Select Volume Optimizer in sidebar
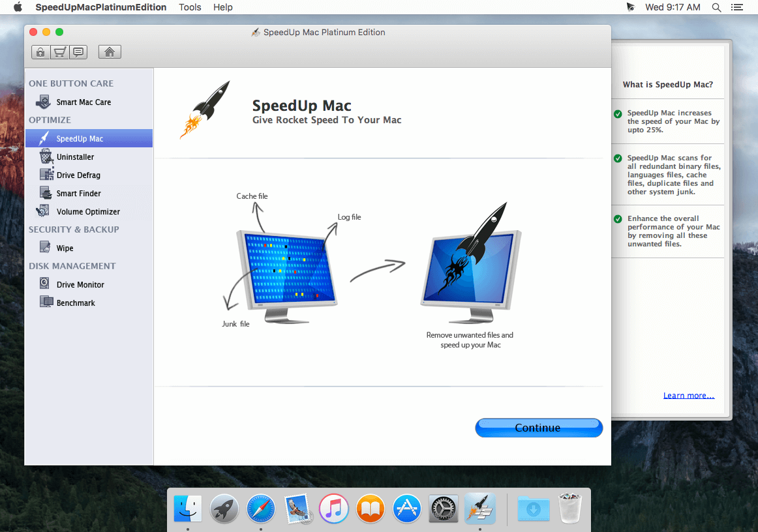 pos(88,212)
